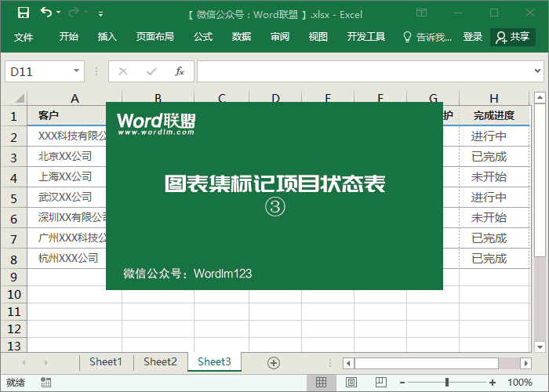Switch to the 插入 ribbon tab

pos(107,37)
